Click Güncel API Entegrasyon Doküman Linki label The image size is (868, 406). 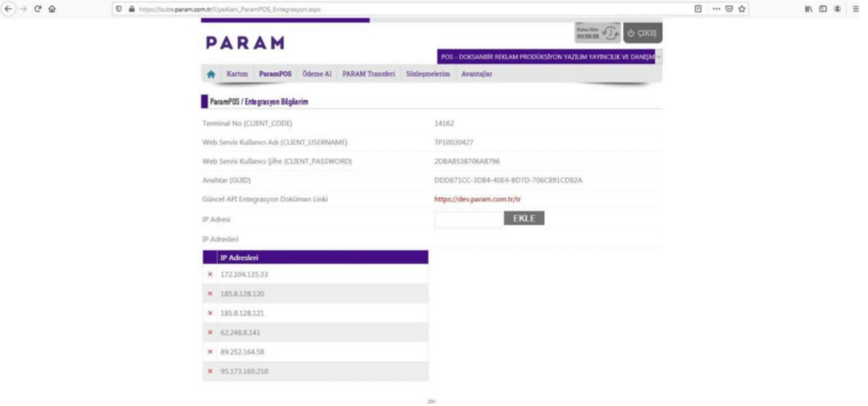tap(265, 199)
